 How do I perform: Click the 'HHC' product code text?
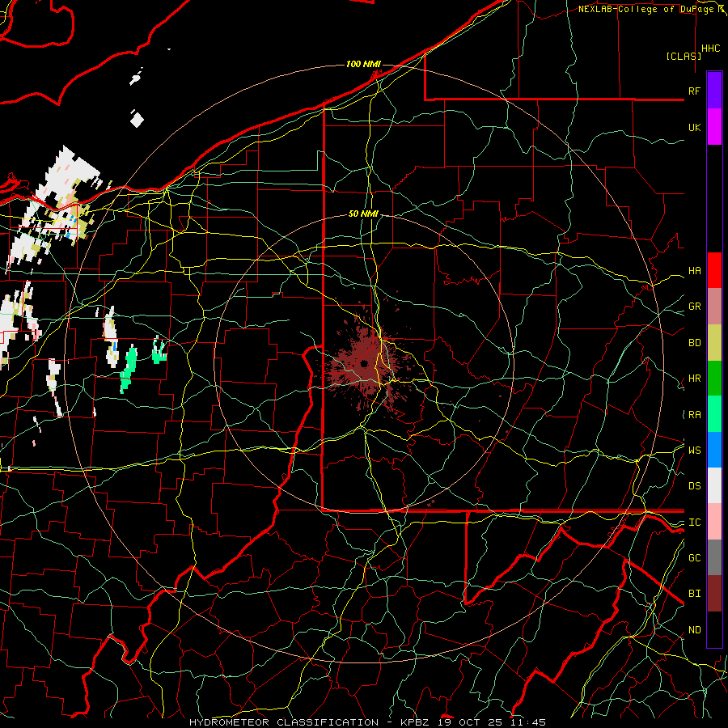pyautogui.click(x=711, y=49)
